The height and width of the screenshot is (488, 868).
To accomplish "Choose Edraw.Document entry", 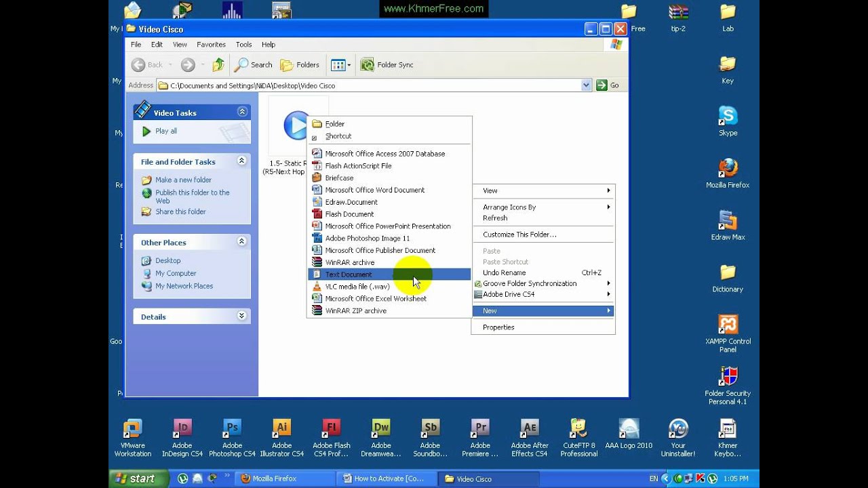I will [389, 202].
